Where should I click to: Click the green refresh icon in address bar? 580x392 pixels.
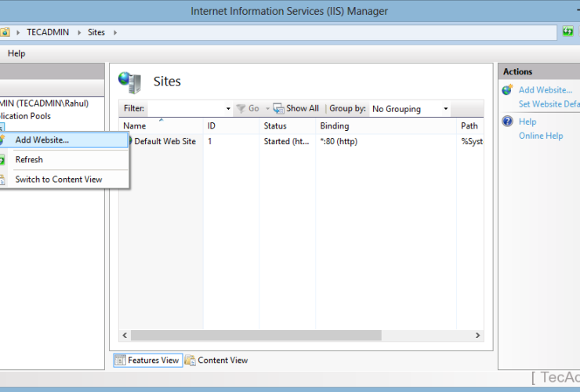pyautogui.click(x=568, y=32)
